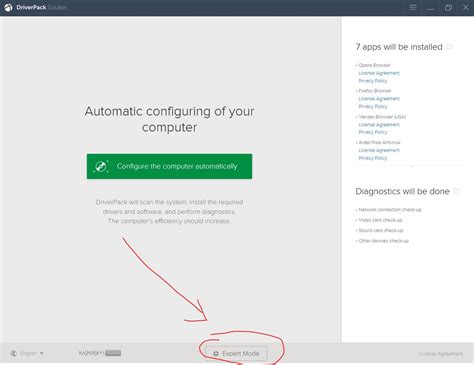Restore down the DriverPack window

(x=448, y=7)
